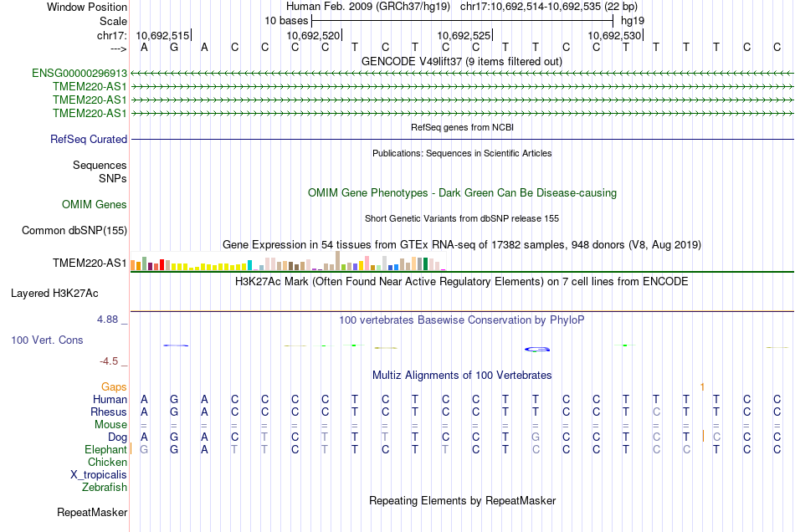
Task: Click the GENCODE V49lift37 track title
Action: tap(462, 62)
